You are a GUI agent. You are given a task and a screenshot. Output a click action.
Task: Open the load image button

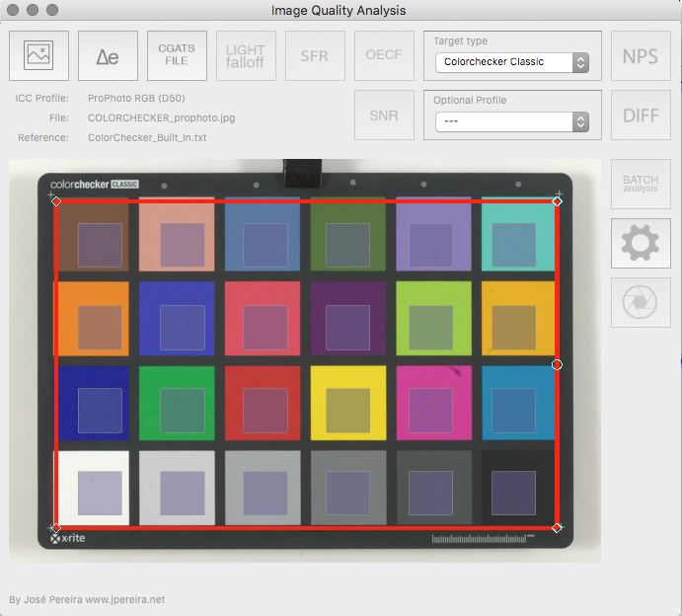pyautogui.click(x=38, y=55)
